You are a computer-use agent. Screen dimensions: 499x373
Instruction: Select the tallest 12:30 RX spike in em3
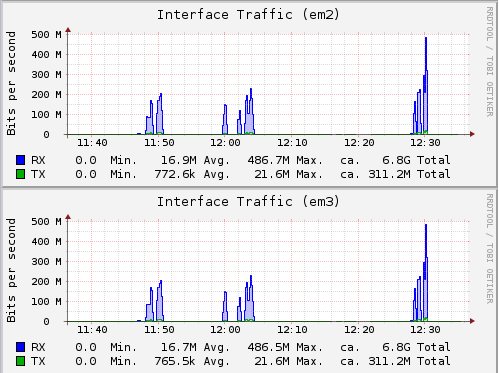pyautogui.click(x=426, y=272)
